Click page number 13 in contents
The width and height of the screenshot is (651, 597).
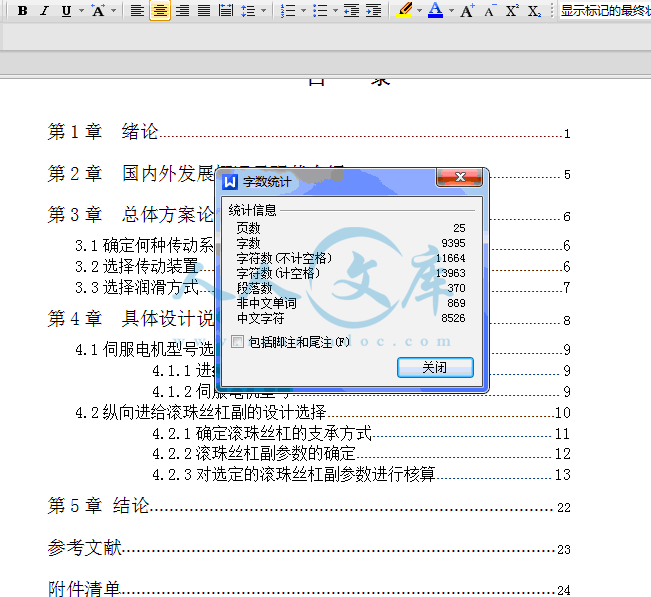[x=563, y=475]
